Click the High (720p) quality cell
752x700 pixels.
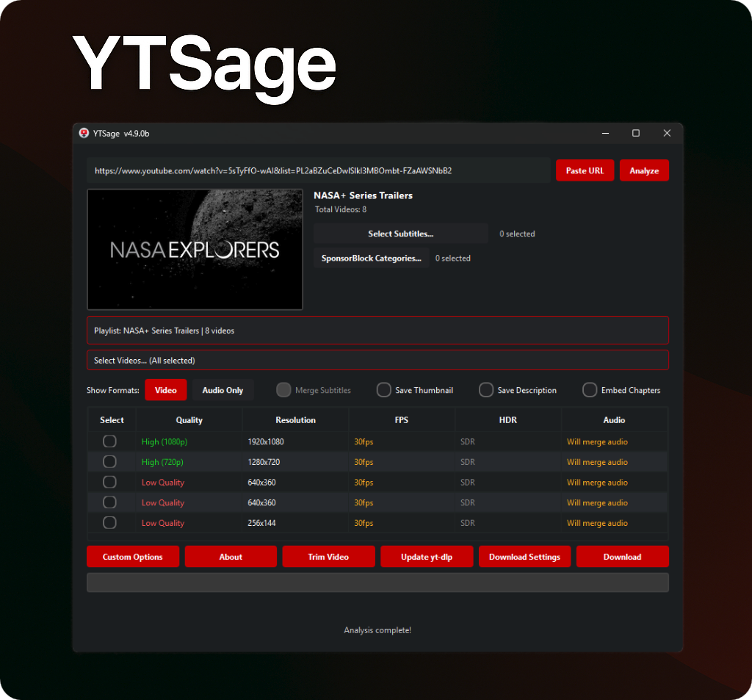[189, 462]
